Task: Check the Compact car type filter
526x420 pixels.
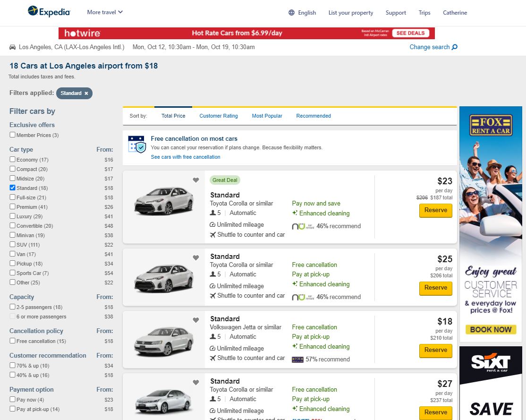Action: pos(12,169)
